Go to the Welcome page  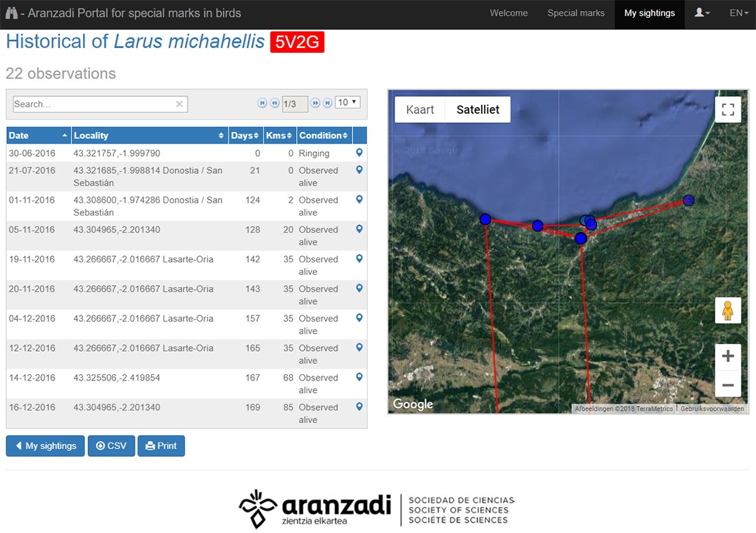(509, 13)
